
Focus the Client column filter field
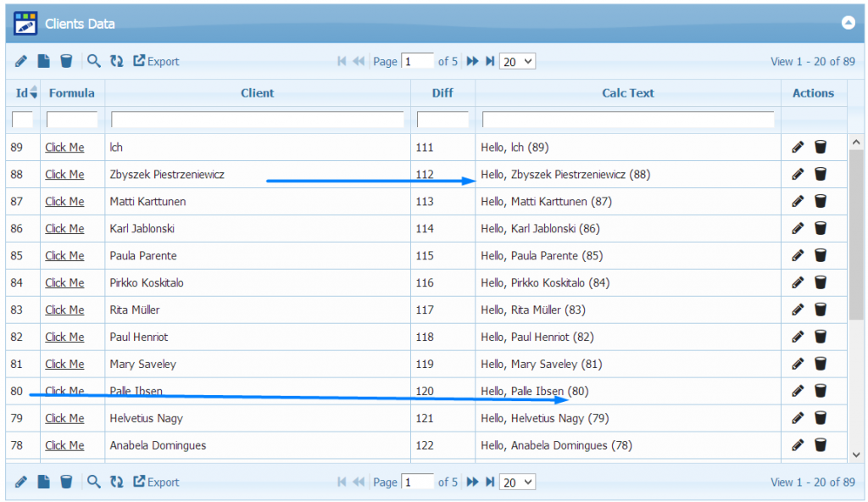[x=257, y=120]
